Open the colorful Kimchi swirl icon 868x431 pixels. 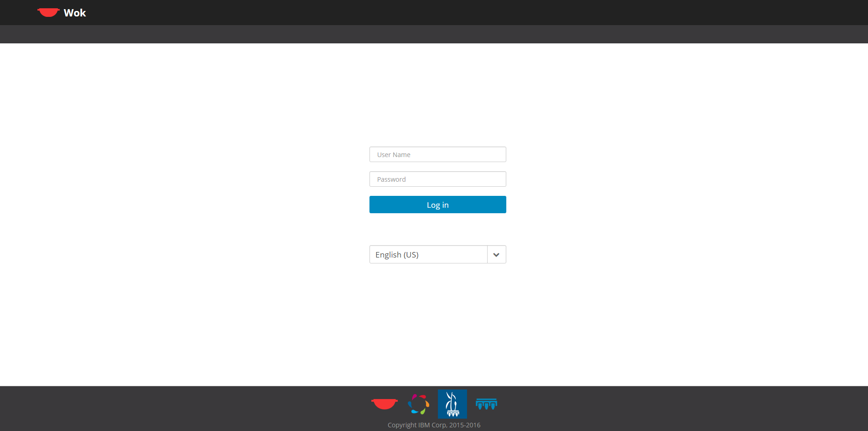pyautogui.click(x=418, y=404)
